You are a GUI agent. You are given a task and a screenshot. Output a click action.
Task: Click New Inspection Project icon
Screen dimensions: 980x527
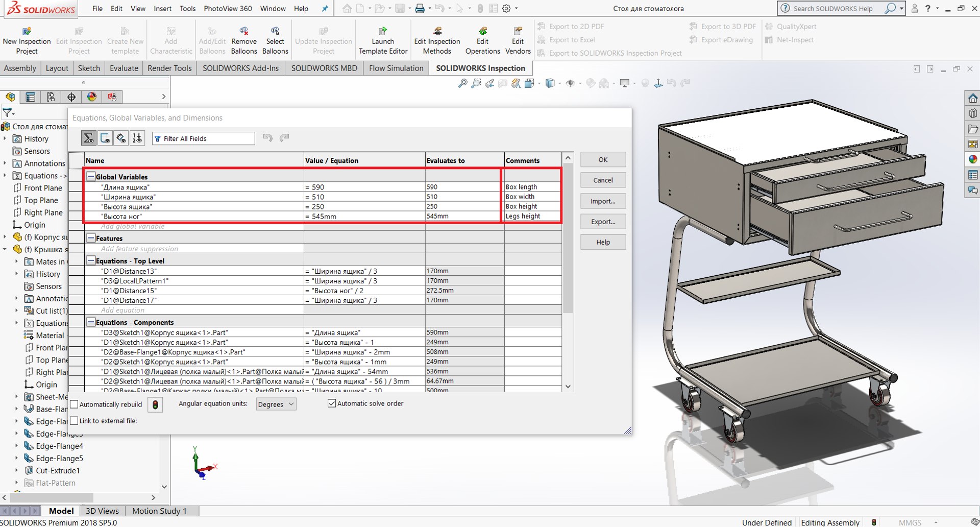click(27, 32)
